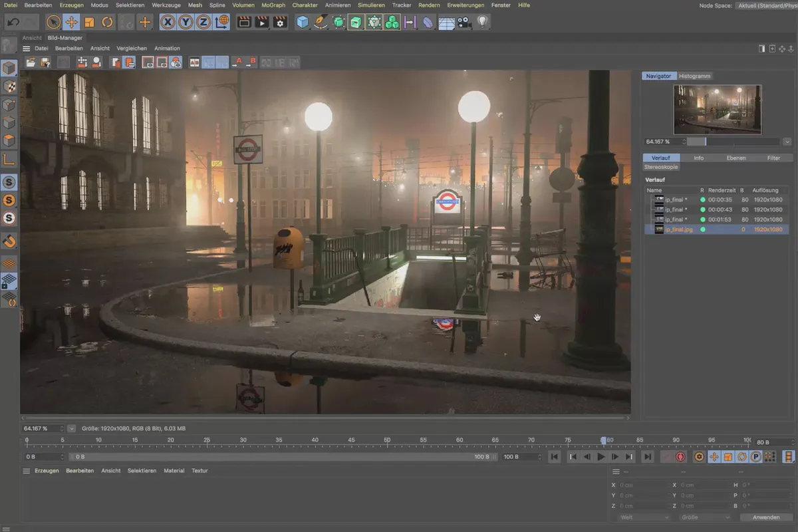Viewport: 798px width, 532px height.
Task: Switch to the Info tab
Action: point(698,158)
